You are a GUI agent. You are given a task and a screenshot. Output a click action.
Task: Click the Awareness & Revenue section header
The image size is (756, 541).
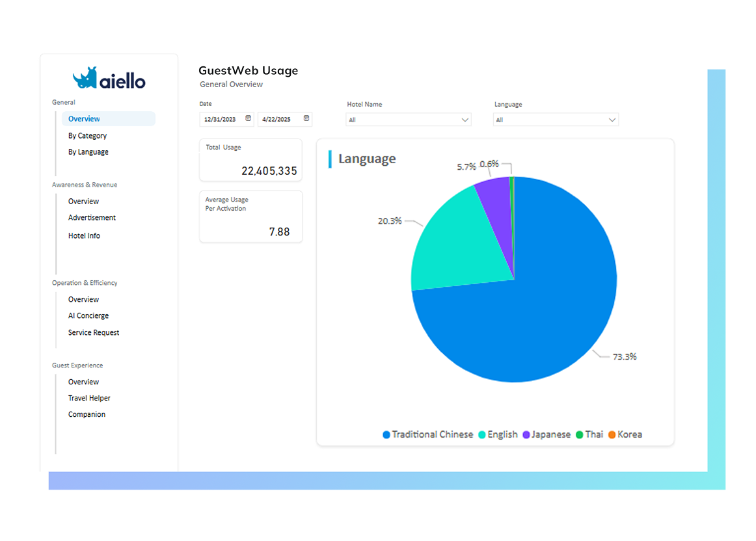click(x=85, y=185)
